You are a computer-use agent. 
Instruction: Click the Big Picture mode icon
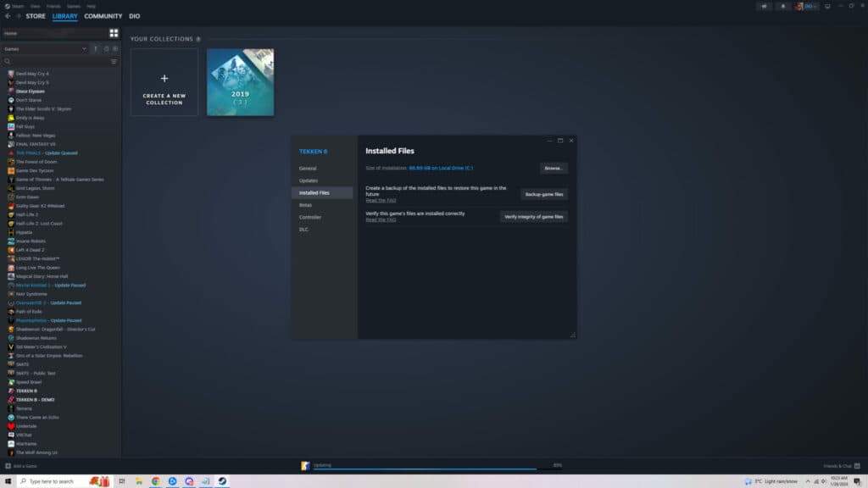[827, 6]
